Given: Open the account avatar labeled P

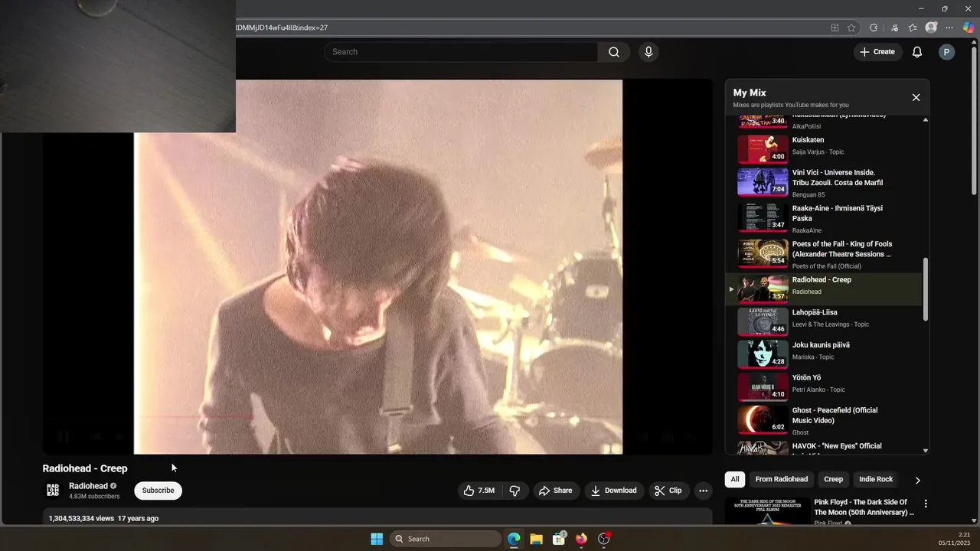Looking at the screenshot, I should pyautogui.click(x=946, y=52).
